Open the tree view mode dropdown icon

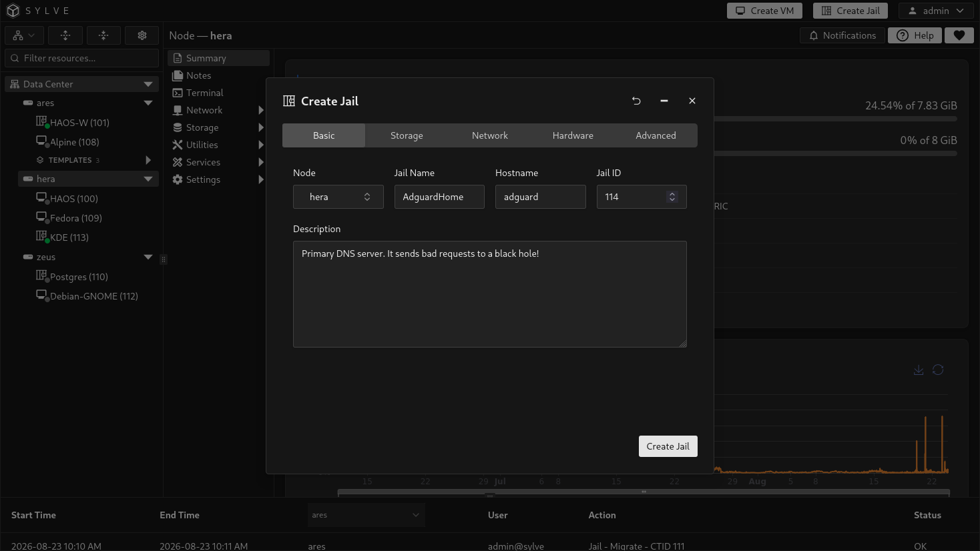click(x=24, y=35)
